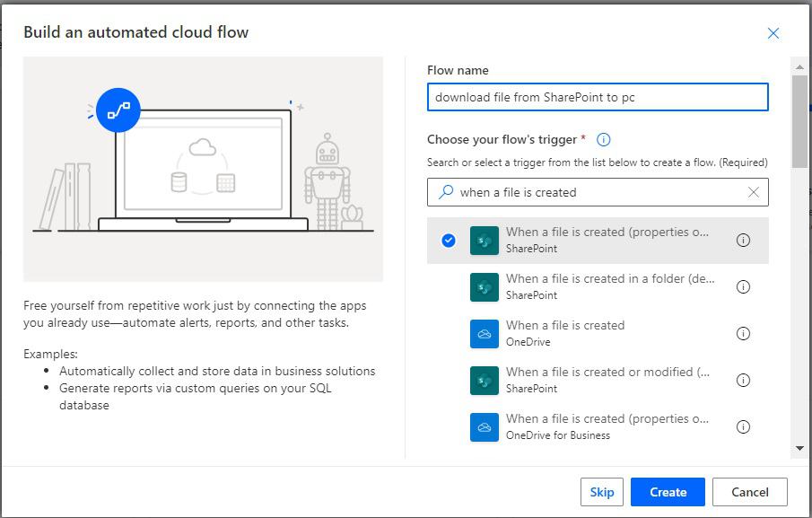Clear the trigger search text with X
The height and width of the screenshot is (518, 812).
754,192
